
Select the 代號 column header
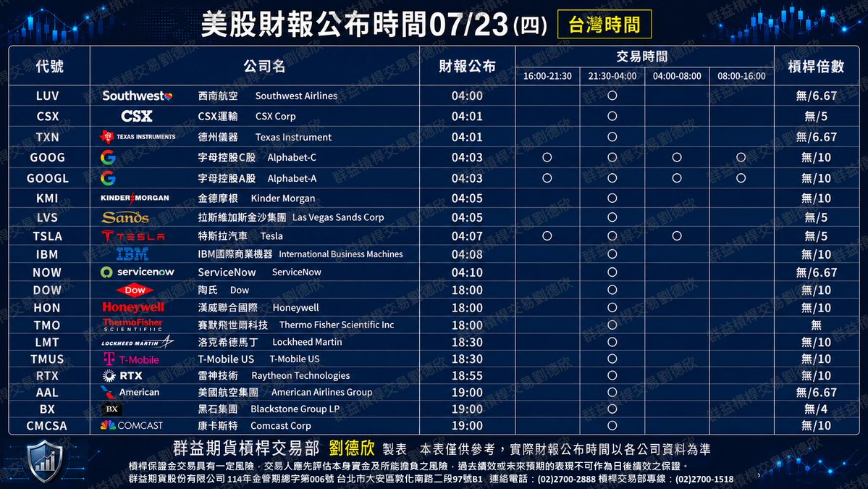point(49,67)
